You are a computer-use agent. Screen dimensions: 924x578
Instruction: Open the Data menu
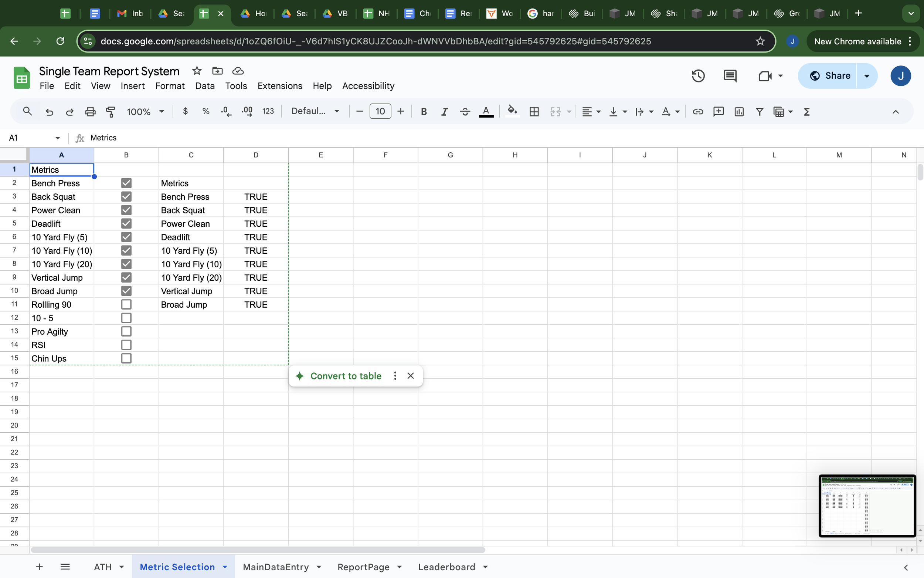point(205,86)
